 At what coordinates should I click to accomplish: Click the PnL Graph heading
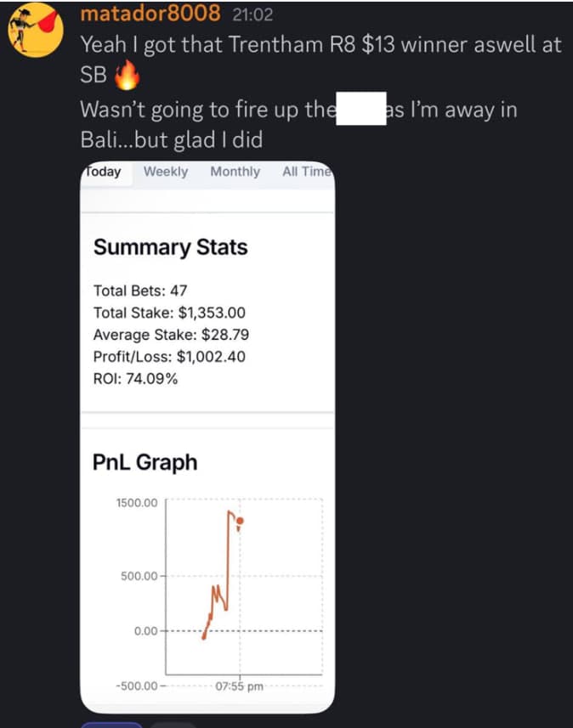click(x=145, y=462)
